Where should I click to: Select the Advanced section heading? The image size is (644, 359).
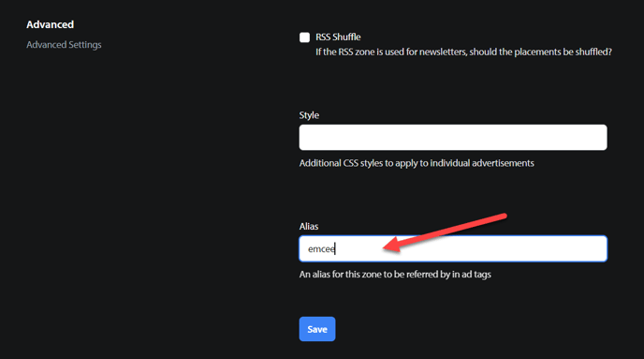51,24
